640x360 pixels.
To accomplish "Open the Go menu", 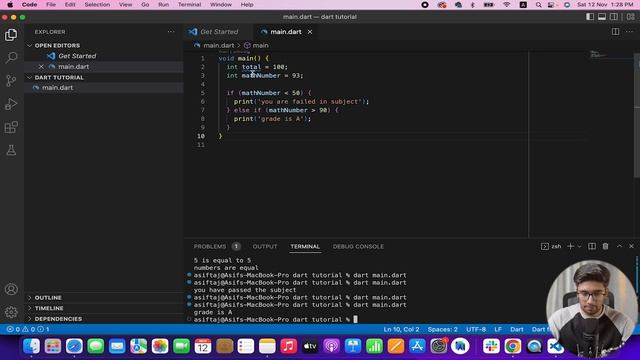I will (x=145, y=4).
